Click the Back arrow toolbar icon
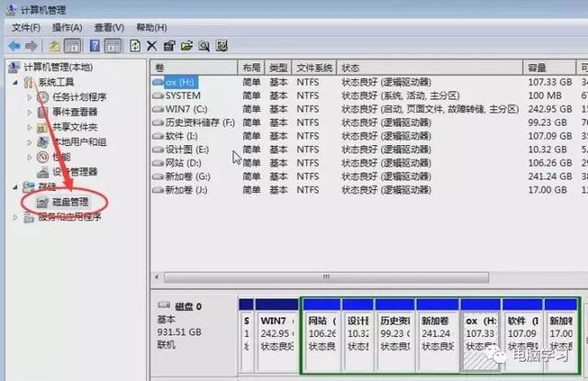 (x=14, y=45)
